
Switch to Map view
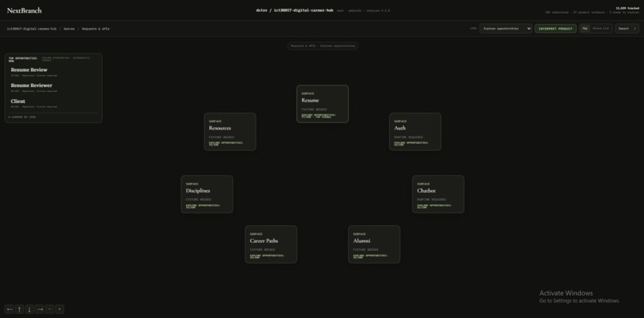pos(584,28)
